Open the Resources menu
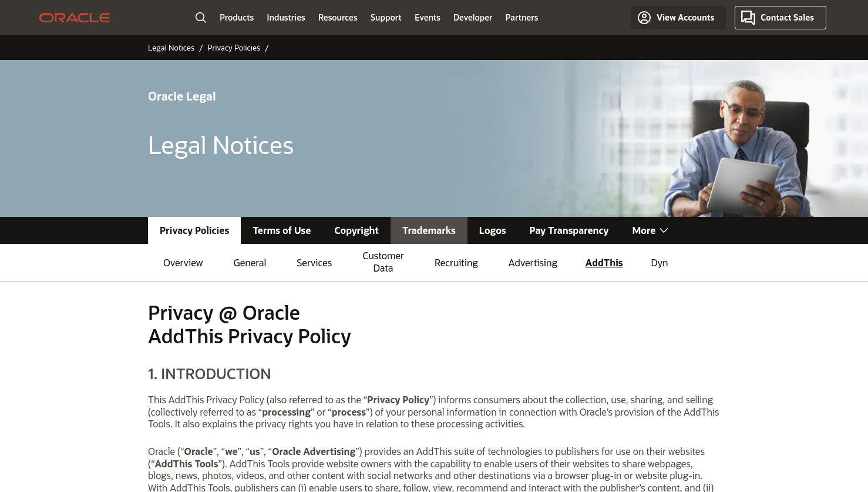 pyautogui.click(x=338, y=18)
